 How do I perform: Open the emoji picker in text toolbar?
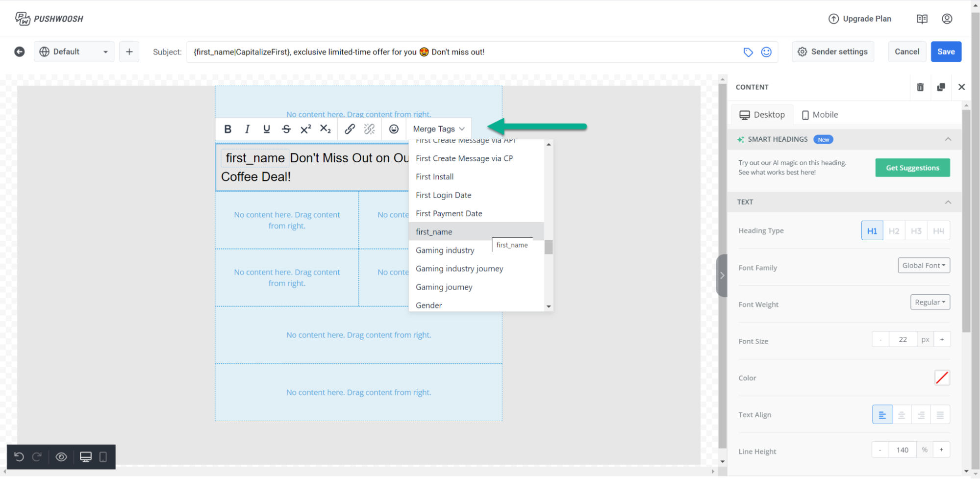point(394,129)
